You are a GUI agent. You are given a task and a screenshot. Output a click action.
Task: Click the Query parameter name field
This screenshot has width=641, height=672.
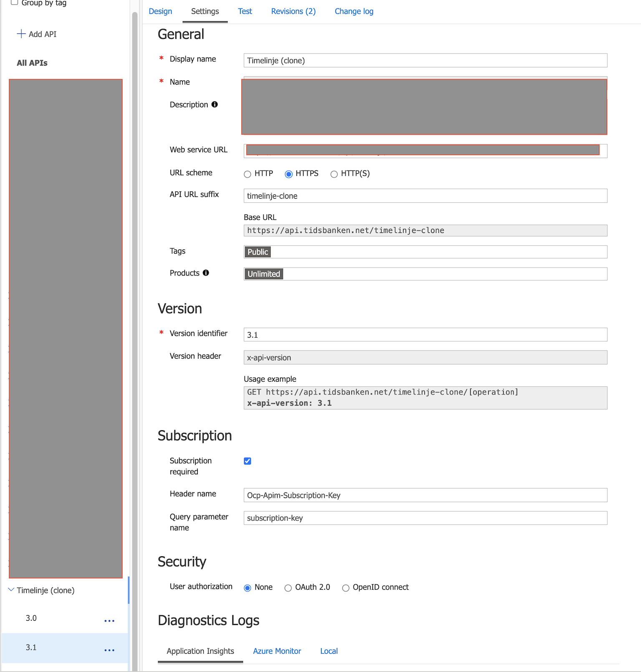click(425, 518)
